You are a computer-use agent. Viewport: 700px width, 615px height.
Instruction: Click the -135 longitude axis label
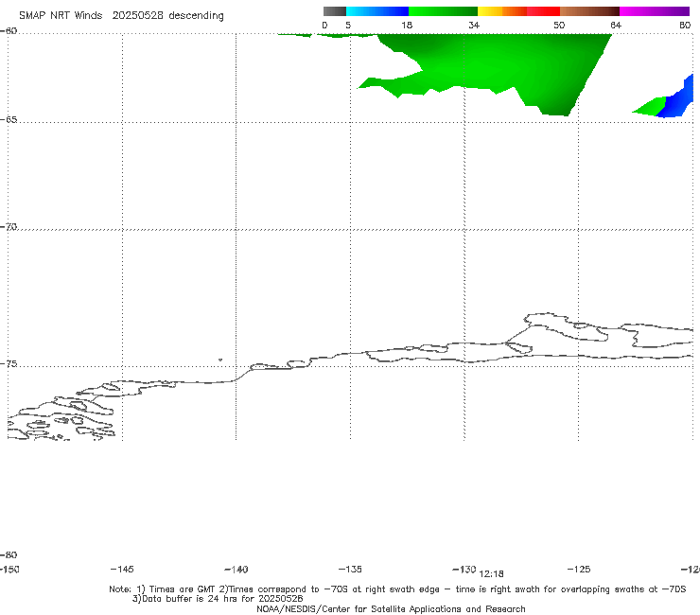tap(350, 570)
